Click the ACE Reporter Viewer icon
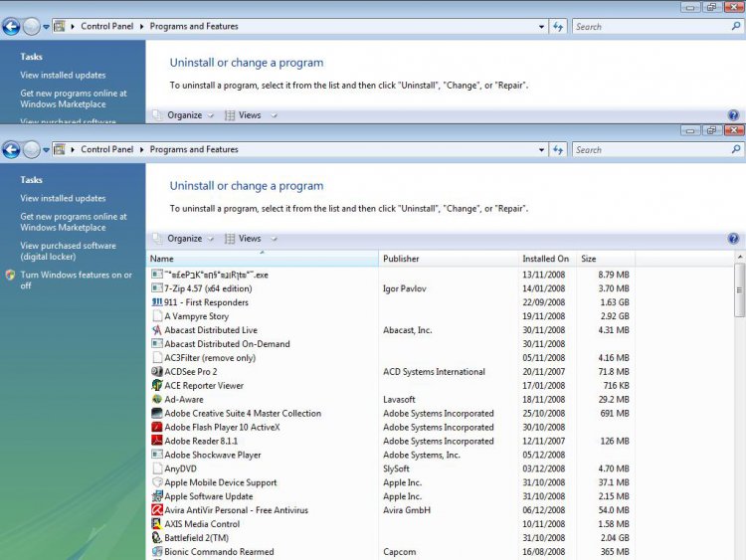Image resolution: width=746 pixels, height=560 pixels. (156, 385)
